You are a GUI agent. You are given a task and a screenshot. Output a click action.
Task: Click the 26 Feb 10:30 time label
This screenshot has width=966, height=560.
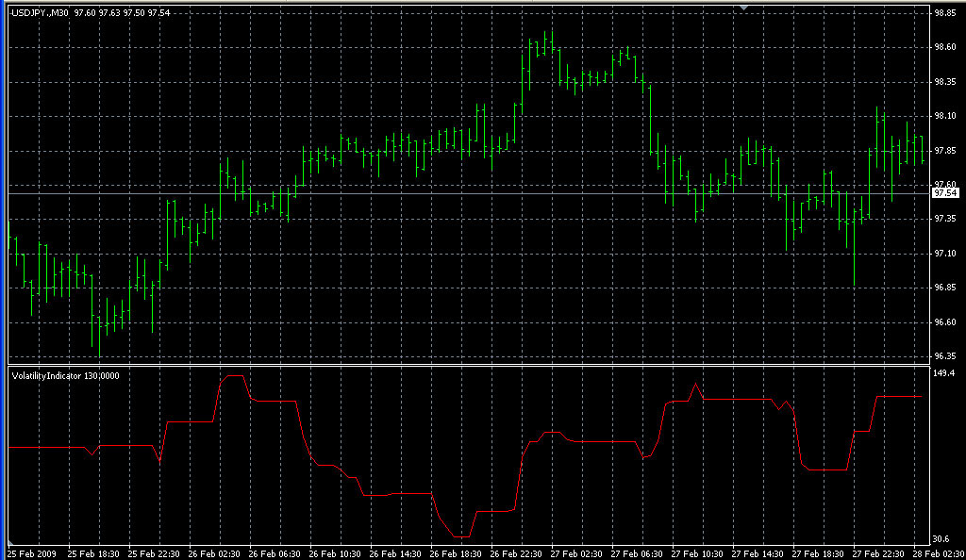[x=335, y=553]
